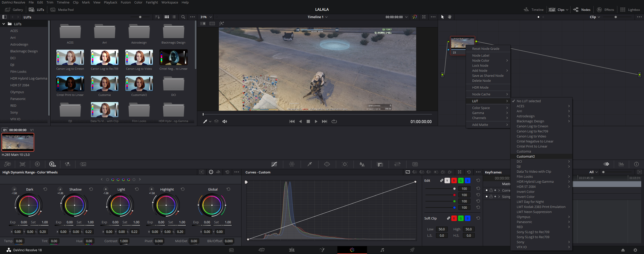Screen dimensions: 644x254
Task: Open the Fusion menu in menu bar
Action: point(126,2)
